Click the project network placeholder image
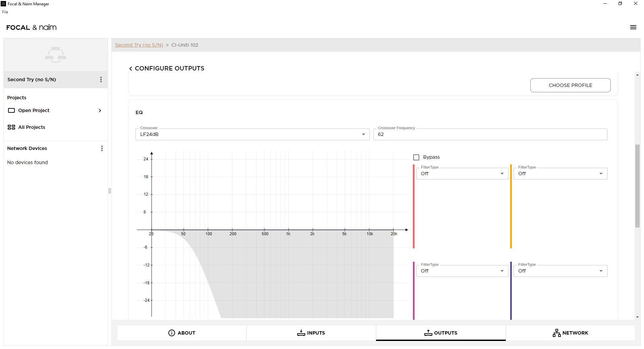This screenshot has width=644, height=349. (56, 55)
